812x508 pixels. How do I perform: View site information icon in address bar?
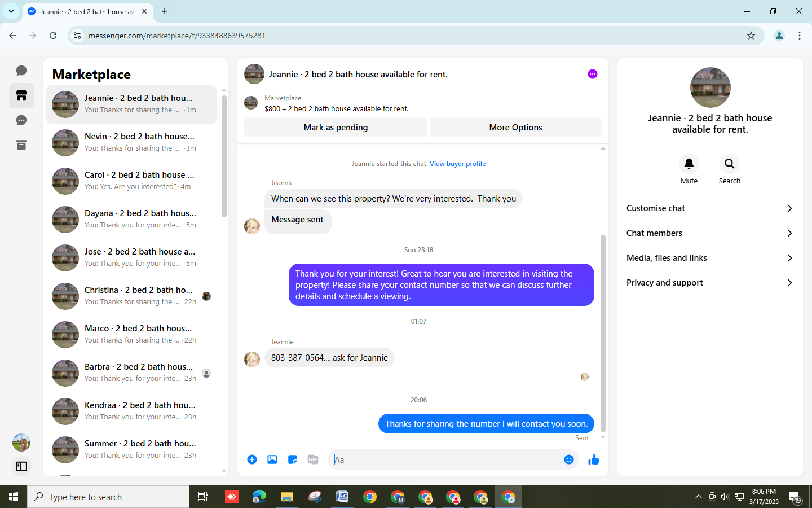point(78,36)
